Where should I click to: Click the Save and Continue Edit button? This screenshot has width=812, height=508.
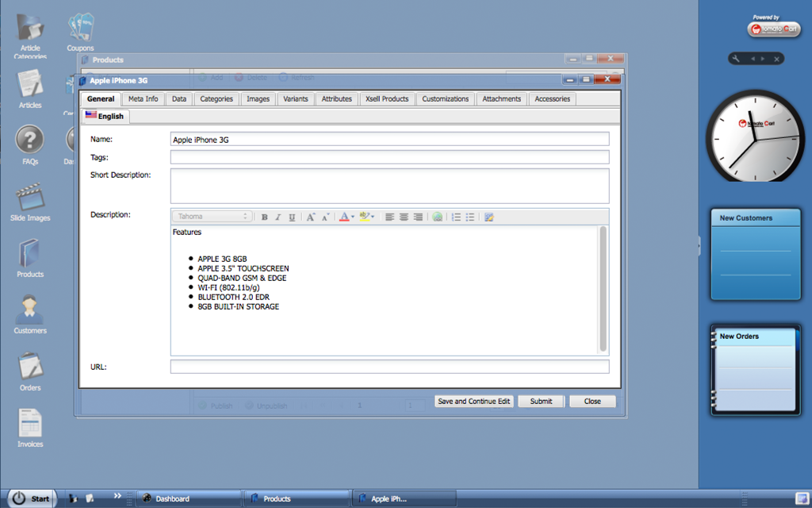pos(474,402)
